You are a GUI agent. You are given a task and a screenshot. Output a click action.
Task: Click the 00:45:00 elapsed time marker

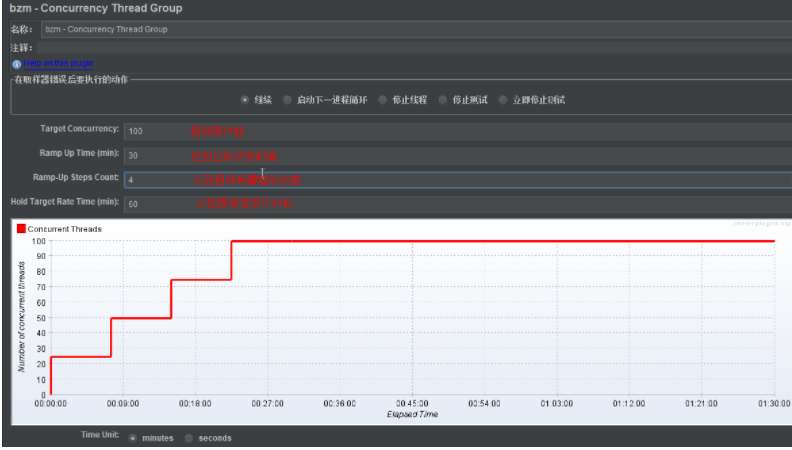pyautogui.click(x=412, y=404)
